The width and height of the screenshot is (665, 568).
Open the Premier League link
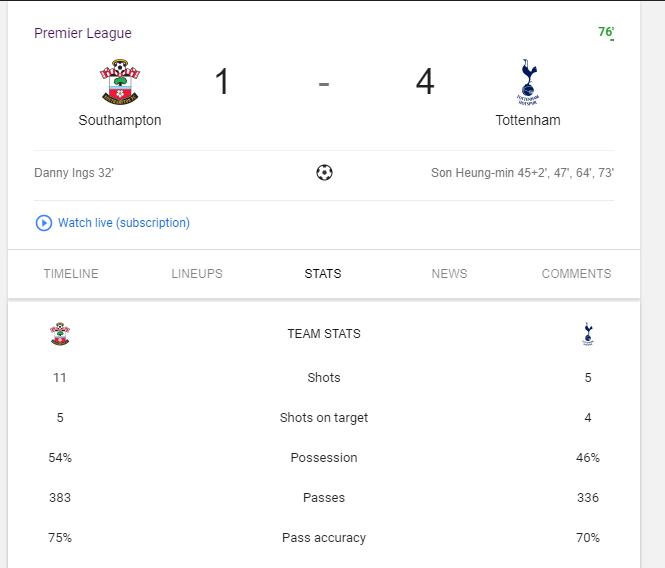83,33
